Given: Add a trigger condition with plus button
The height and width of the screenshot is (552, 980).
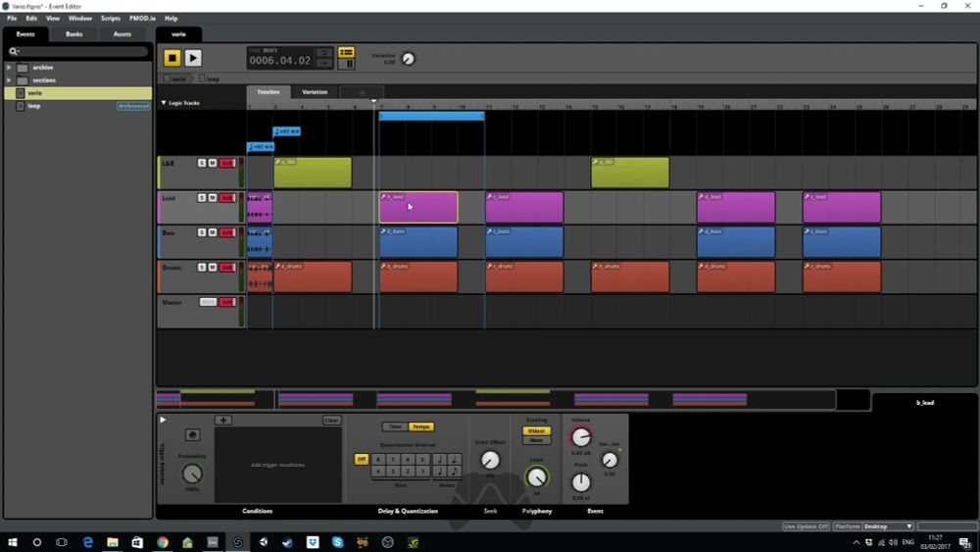Looking at the screenshot, I should tap(223, 420).
